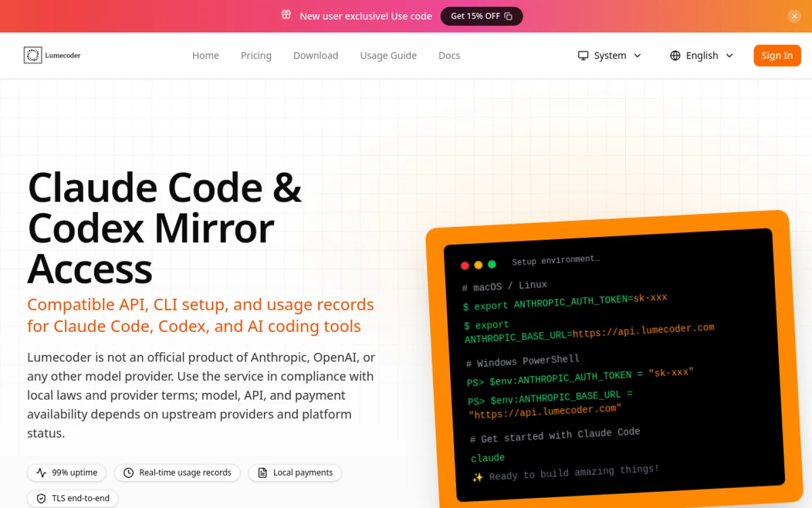Image resolution: width=812 pixels, height=508 pixels.
Task: Click the 99% uptime label
Action: coord(74,472)
